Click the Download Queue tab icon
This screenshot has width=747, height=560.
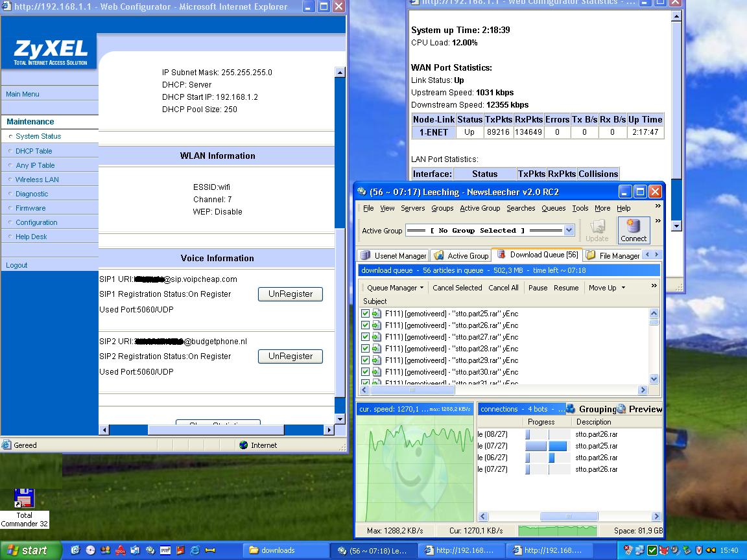[501, 254]
